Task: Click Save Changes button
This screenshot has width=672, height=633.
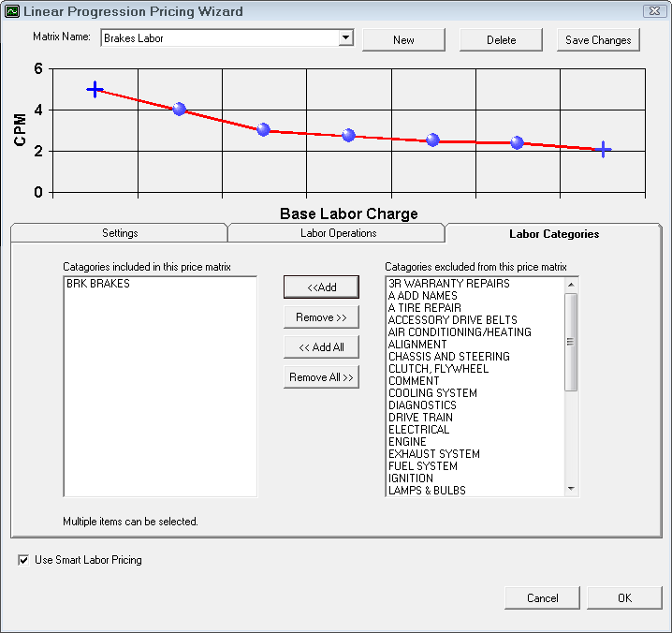Action: (x=598, y=40)
